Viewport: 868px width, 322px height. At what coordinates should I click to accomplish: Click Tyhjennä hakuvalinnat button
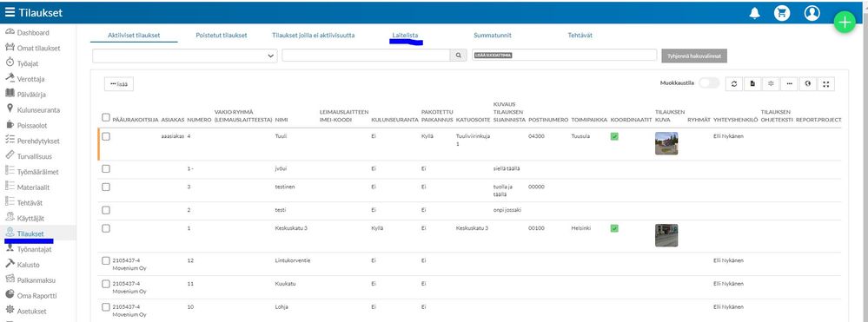[x=694, y=56]
